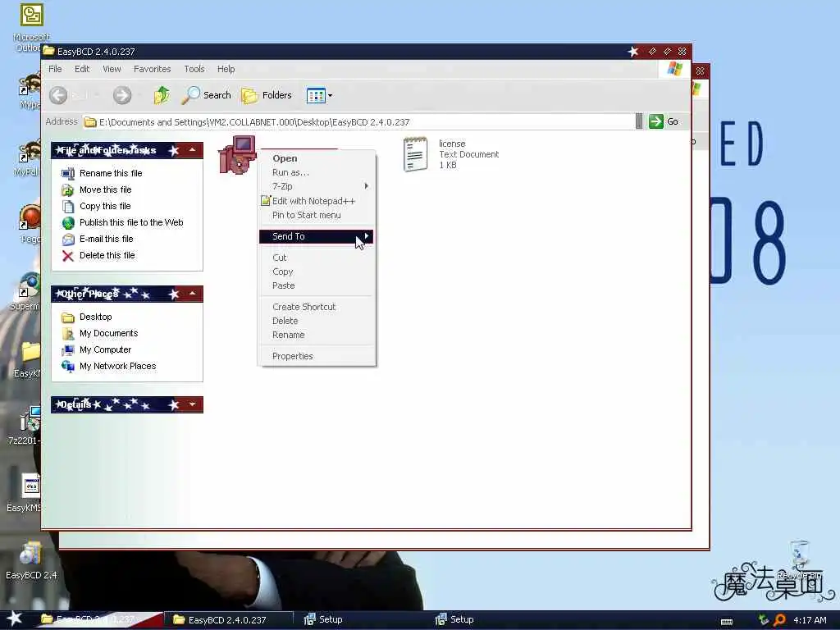This screenshot has width=840, height=630.
Task: Choose Paste in the context menu
Action: tap(316, 285)
